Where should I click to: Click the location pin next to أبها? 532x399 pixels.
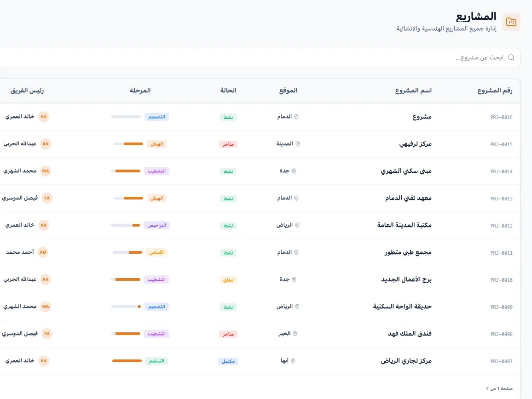(293, 361)
